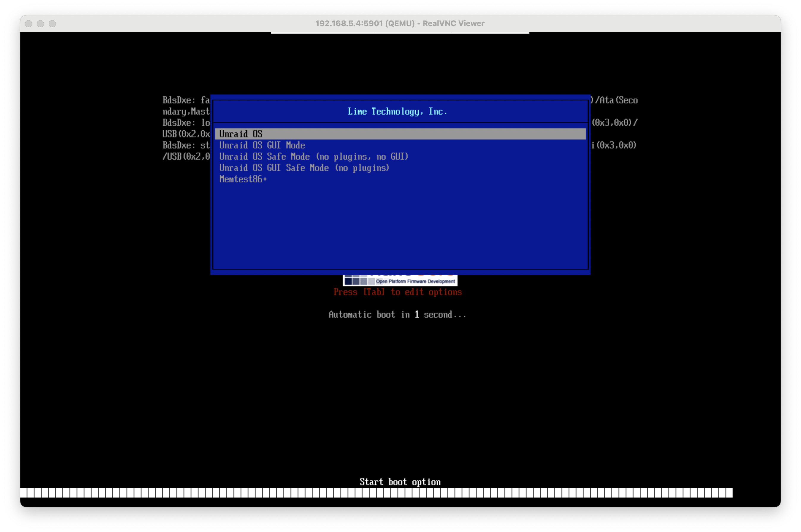Select Unraid OS Safe Mode (no plugins, no GUI)
Screen dimensions: 801x532
click(313, 156)
